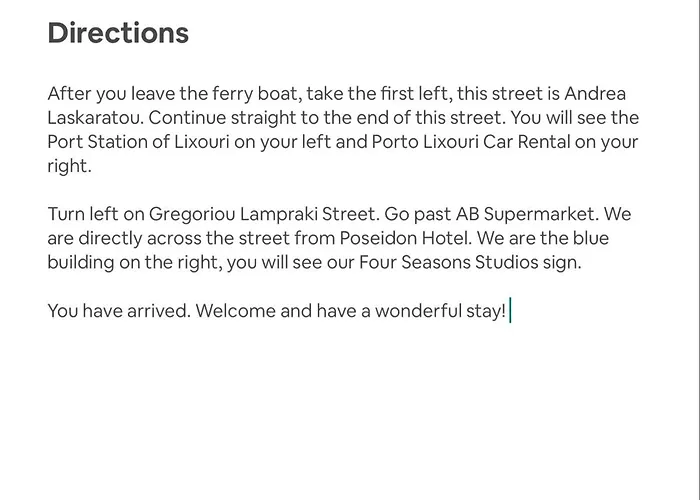Screen dimensions: 700x500
Task: Click the word 'Andrea' in first paragraph
Action: click(595, 94)
